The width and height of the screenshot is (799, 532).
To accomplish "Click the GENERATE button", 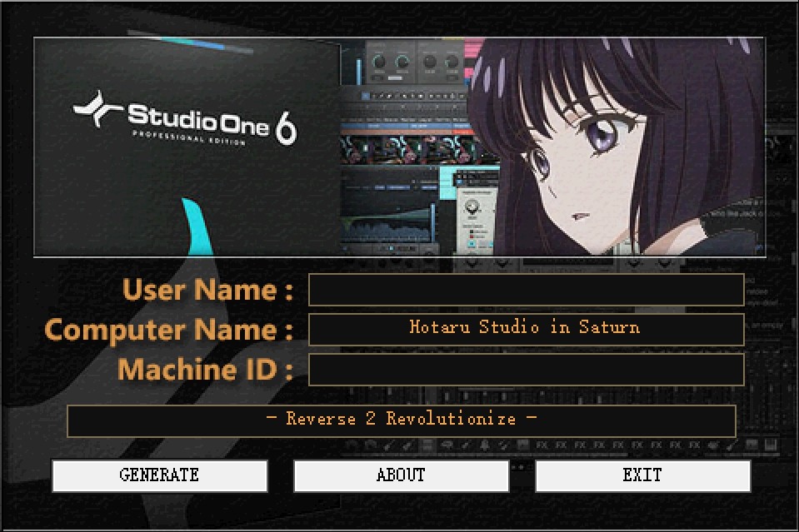I will coord(159,475).
